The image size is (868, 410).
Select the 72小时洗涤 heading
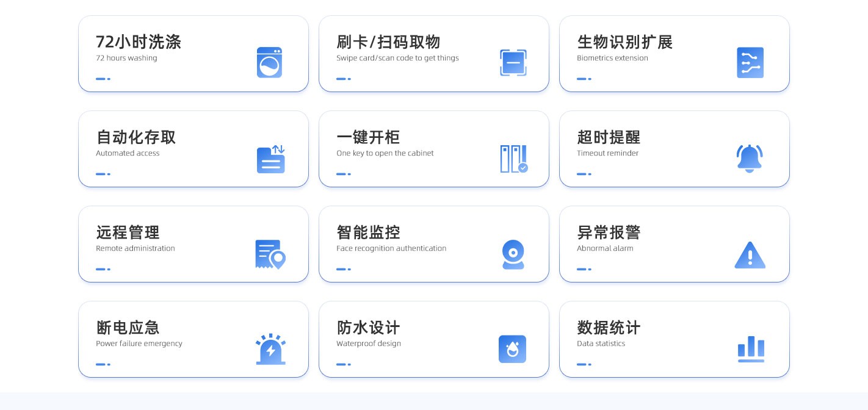click(x=139, y=42)
